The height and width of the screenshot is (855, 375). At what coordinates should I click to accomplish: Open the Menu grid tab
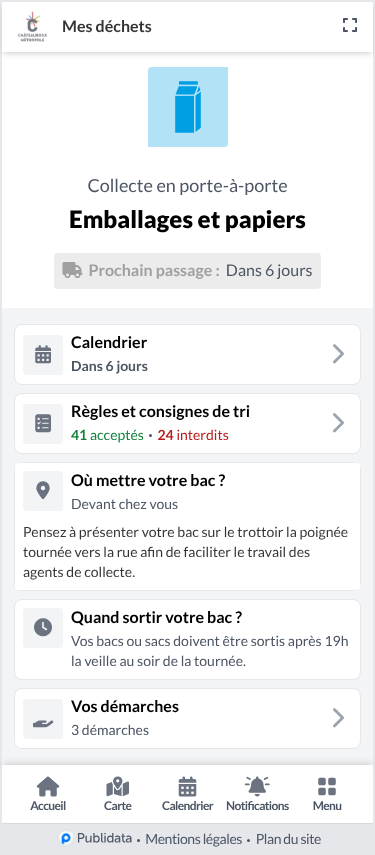tap(327, 794)
